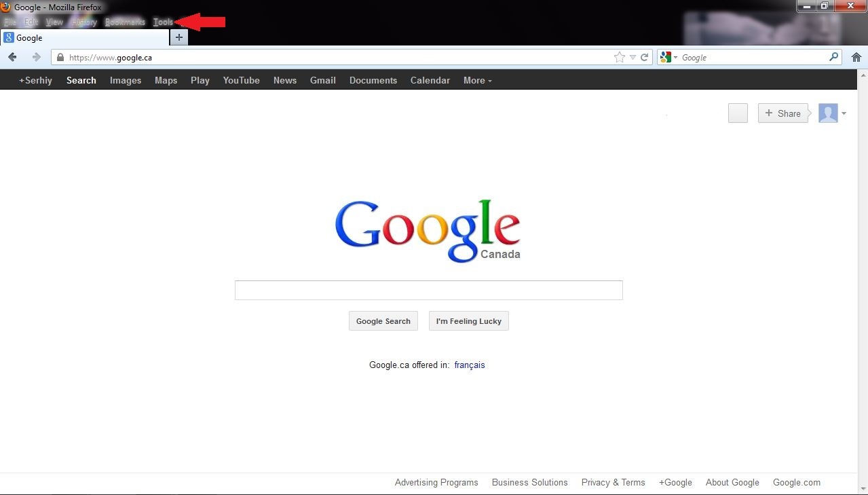The width and height of the screenshot is (868, 495).
Task: Select the Google browser tab
Action: tap(84, 38)
